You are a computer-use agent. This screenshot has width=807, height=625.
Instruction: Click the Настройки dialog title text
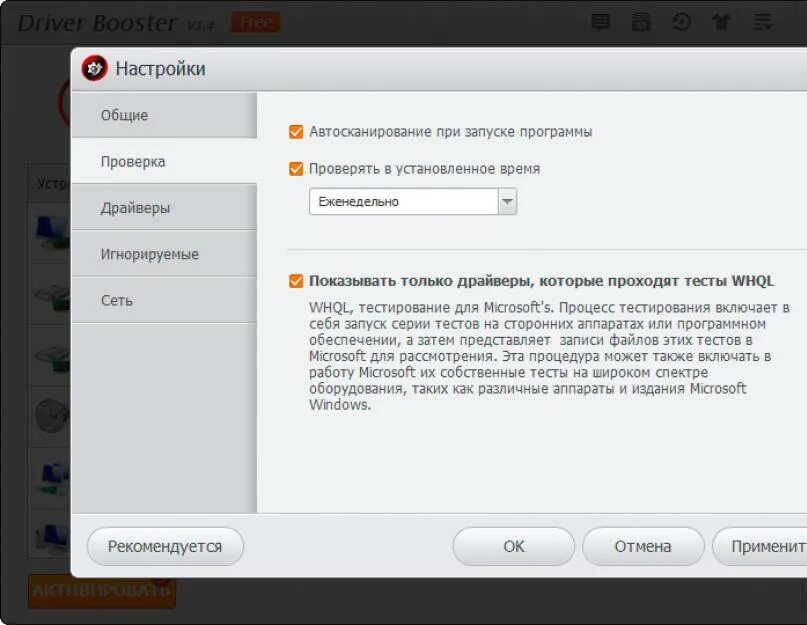pos(161,68)
